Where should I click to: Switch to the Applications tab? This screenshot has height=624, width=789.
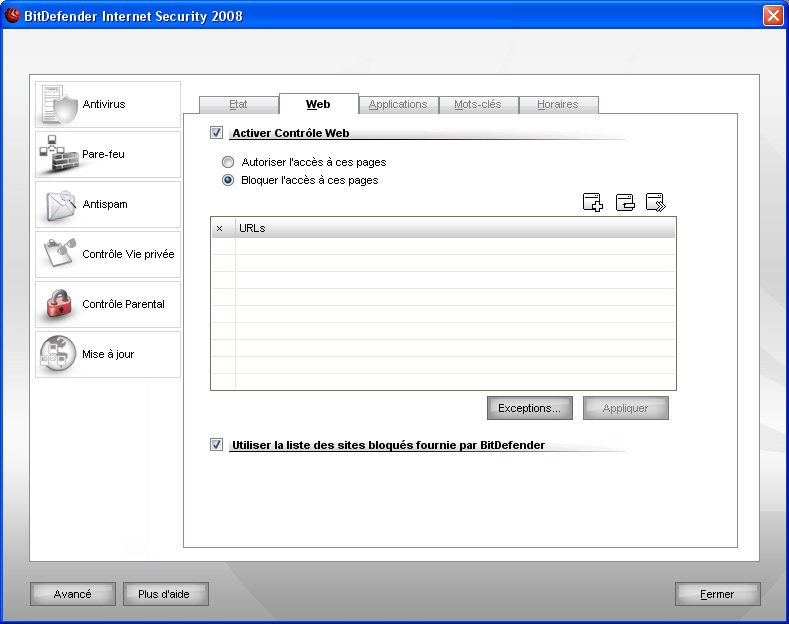point(398,105)
